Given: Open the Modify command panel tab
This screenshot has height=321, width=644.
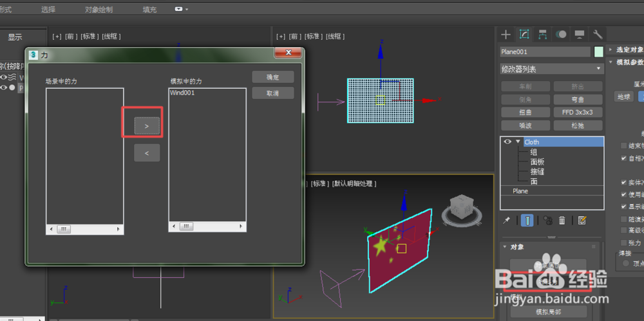Looking at the screenshot, I should click(x=524, y=35).
